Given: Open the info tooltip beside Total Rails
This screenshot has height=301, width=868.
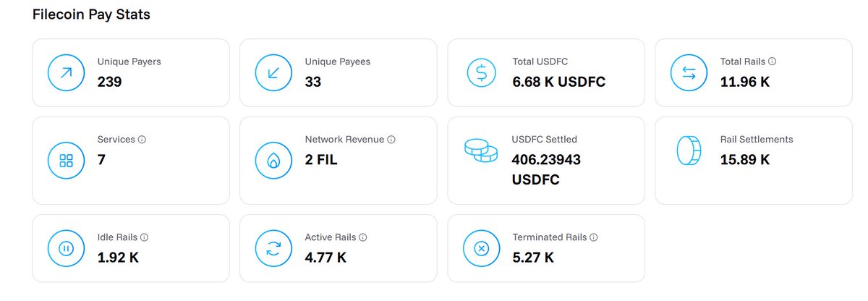Looking at the screenshot, I should pyautogui.click(x=772, y=62).
